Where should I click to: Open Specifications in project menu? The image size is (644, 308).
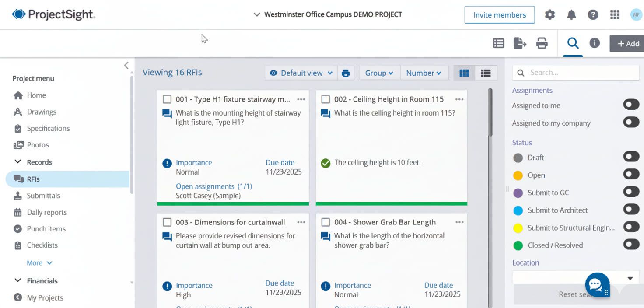(x=42, y=129)
